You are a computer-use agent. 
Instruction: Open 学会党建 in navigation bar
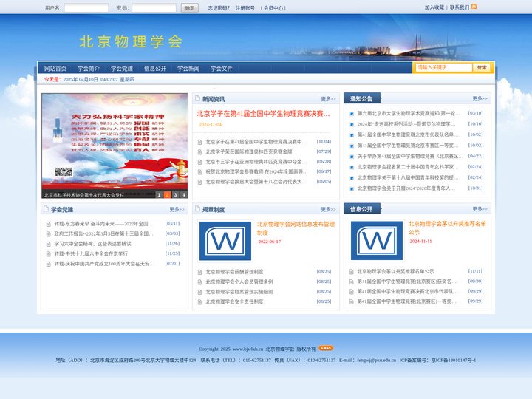(122, 69)
